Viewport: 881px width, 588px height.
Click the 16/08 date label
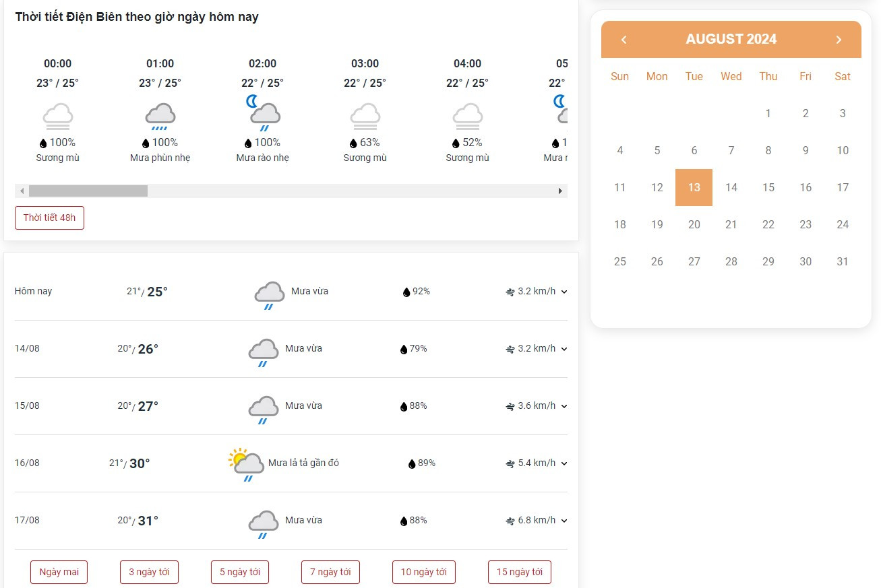[x=28, y=463]
